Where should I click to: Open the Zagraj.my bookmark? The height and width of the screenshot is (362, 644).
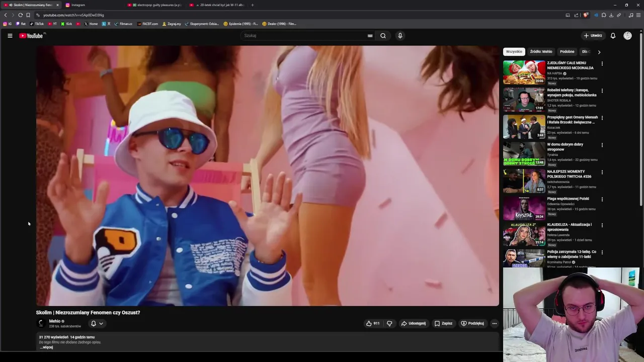172,24
